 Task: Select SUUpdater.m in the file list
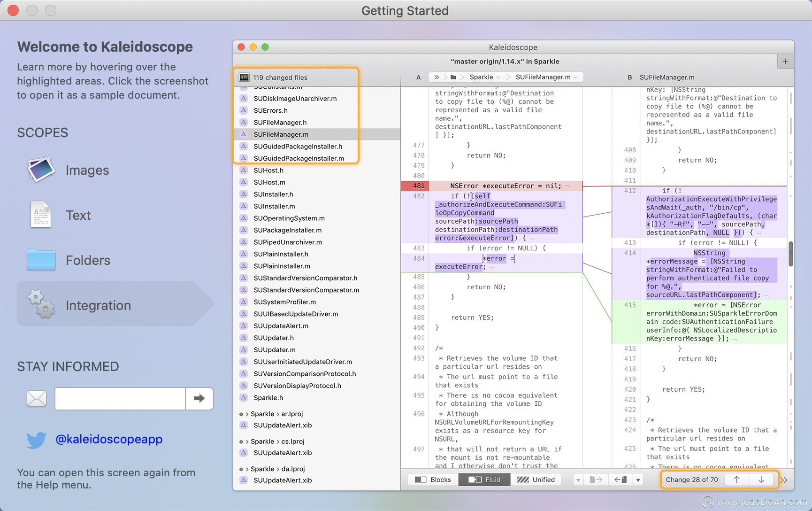[x=317, y=350]
